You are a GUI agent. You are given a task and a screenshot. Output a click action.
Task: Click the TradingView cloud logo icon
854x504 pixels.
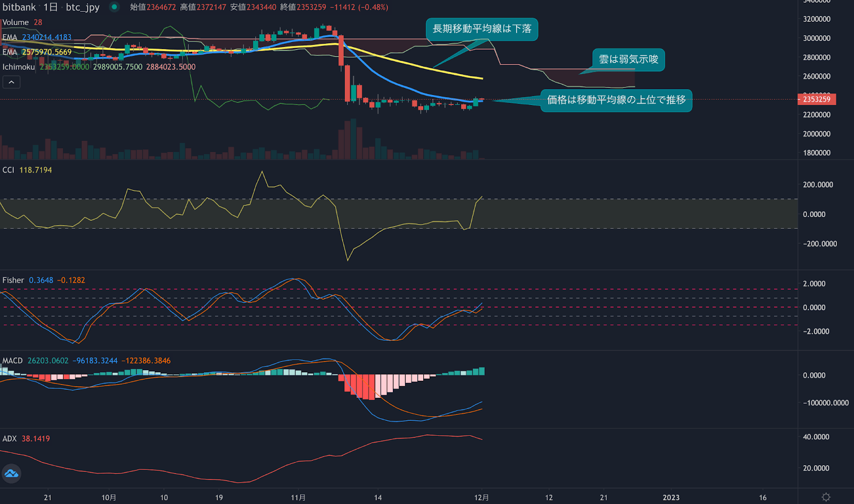[11, 474]
